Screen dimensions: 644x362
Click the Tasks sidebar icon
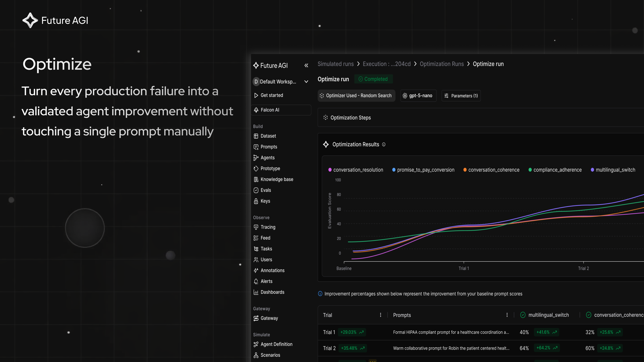coord(256,249)
